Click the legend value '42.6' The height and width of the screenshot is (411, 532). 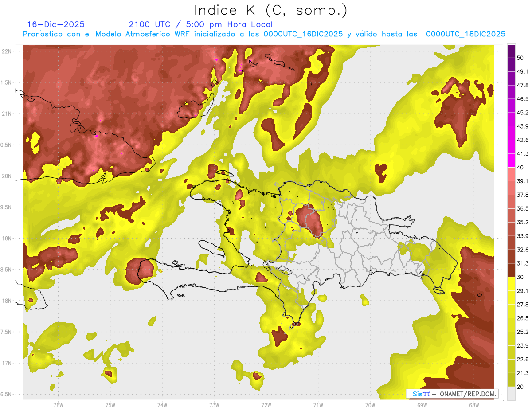[522, 140]
